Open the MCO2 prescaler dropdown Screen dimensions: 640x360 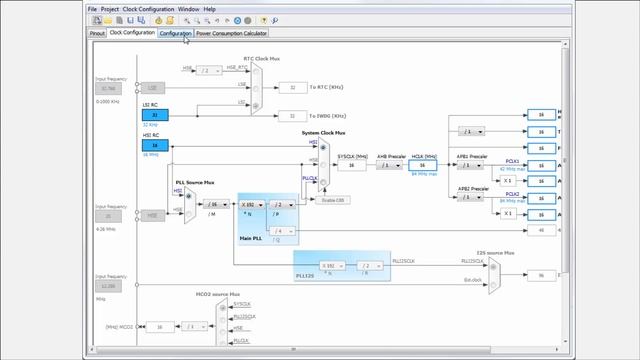tap(194, 327)
